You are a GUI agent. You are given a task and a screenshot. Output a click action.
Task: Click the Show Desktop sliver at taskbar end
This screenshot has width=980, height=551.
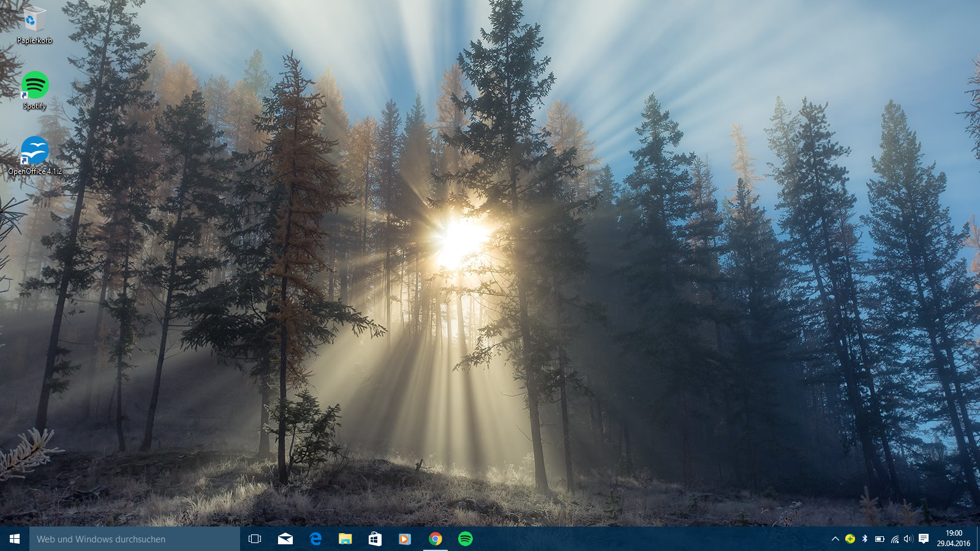coord(978,539)
